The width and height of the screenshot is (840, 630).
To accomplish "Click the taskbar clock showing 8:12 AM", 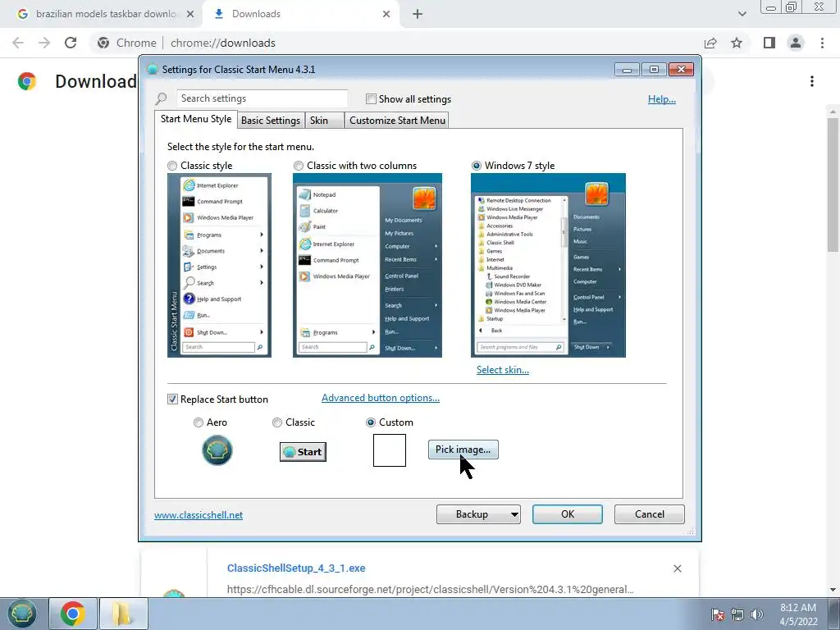I will pyautogui.click(x=797, y=614).
